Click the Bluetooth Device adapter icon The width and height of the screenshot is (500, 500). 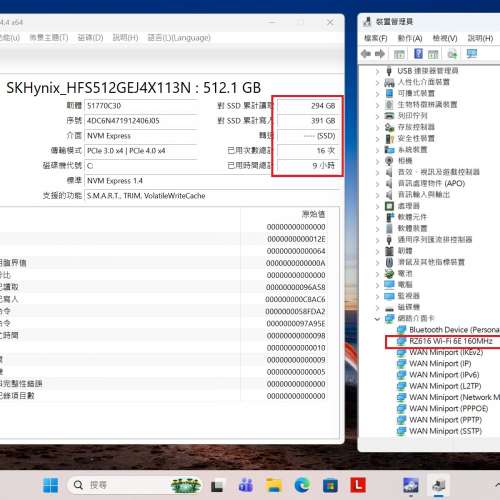tap(402, 330)
